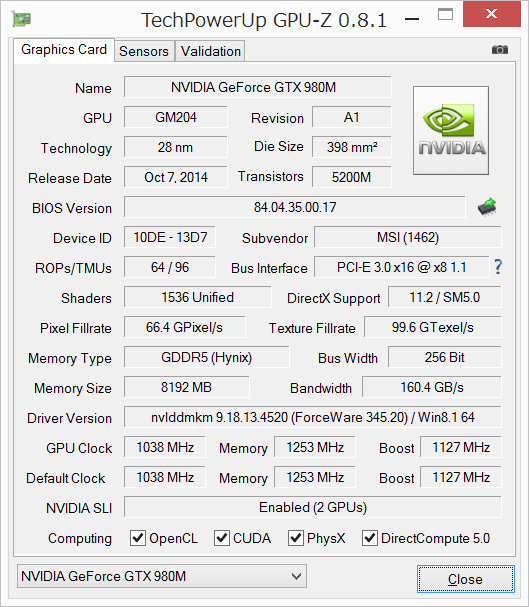Switch to the Validation tab
529x607 pixels.
(x=211, y=51)
